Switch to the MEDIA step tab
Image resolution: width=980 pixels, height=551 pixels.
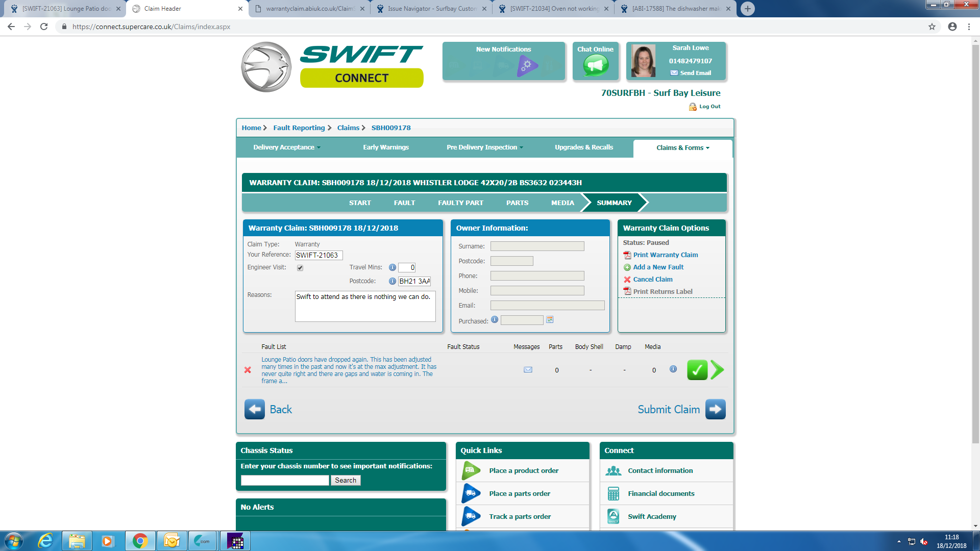[x=562, y=203]
